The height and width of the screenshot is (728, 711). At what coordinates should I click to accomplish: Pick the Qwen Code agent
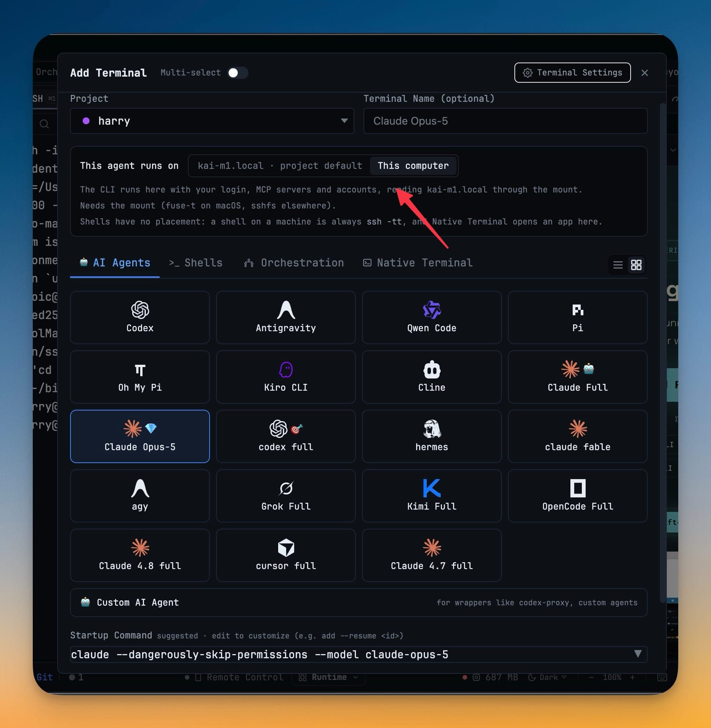[432, 317]
